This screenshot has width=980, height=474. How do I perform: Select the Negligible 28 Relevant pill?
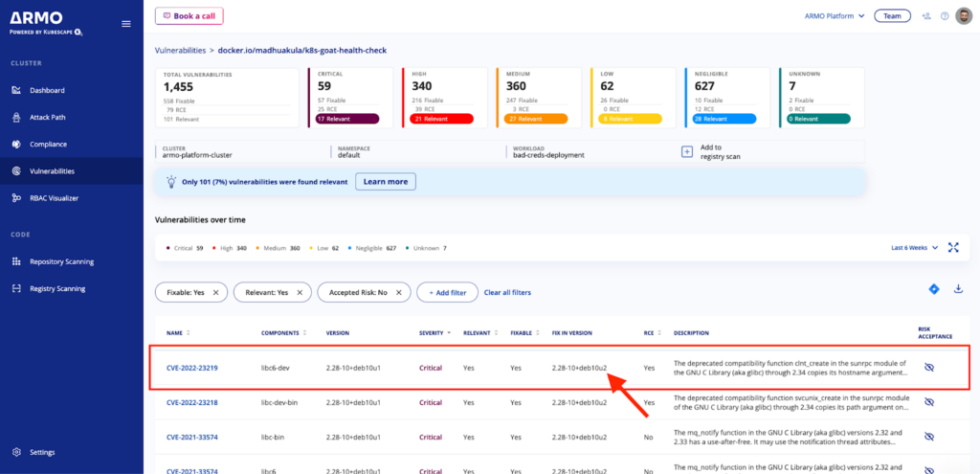pos(724,119)
